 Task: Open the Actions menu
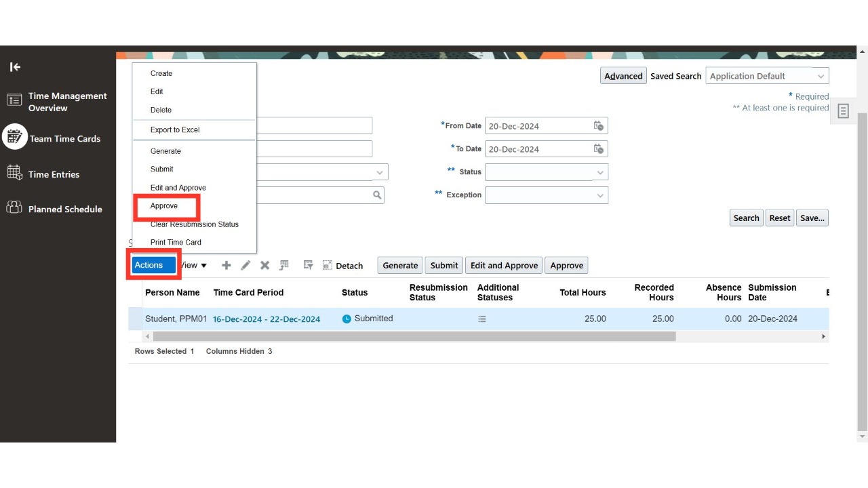[154, 265]
